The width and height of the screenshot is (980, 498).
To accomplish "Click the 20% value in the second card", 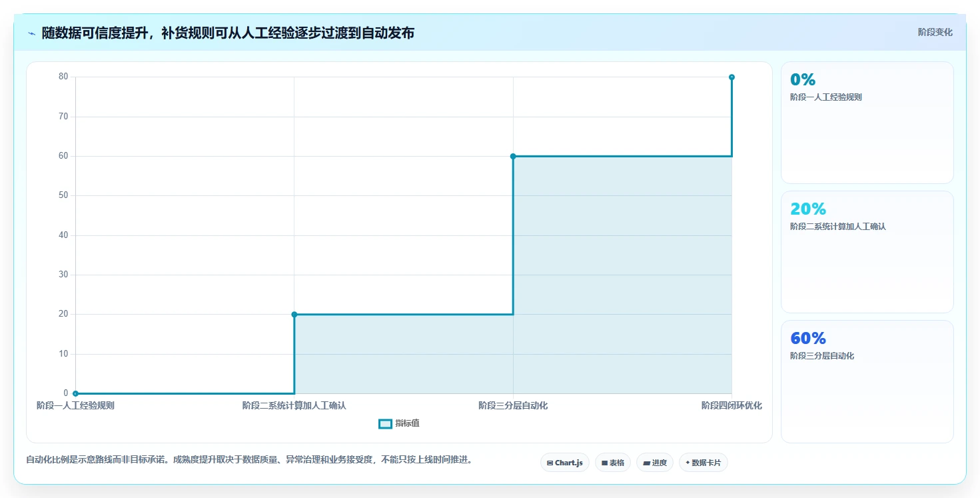I will [x=808, y=209].
